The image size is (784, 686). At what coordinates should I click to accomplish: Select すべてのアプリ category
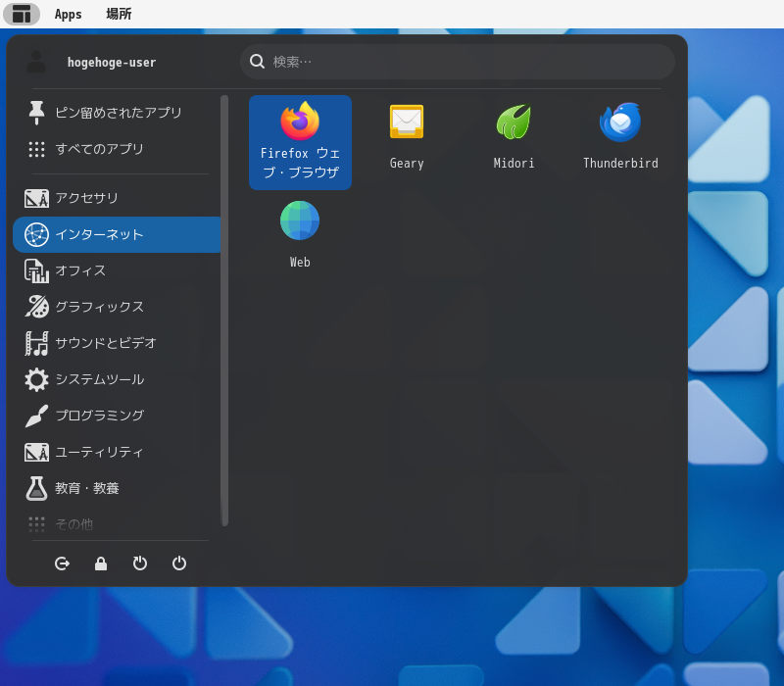[x=117, y=149]
